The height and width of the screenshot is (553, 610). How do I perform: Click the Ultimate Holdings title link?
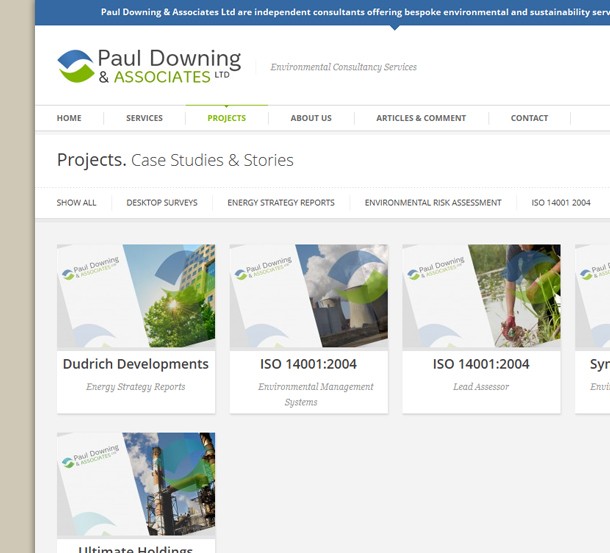coord(135,549)
